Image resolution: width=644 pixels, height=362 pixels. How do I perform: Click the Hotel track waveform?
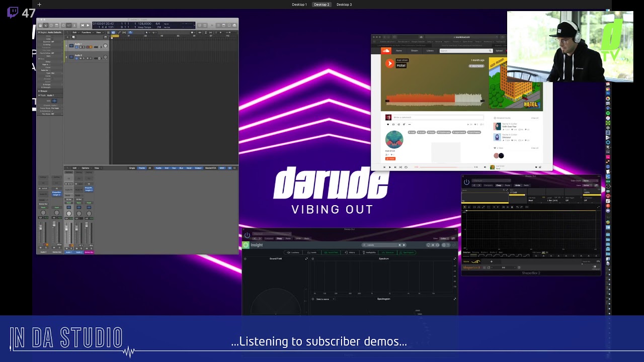[434, 100]
